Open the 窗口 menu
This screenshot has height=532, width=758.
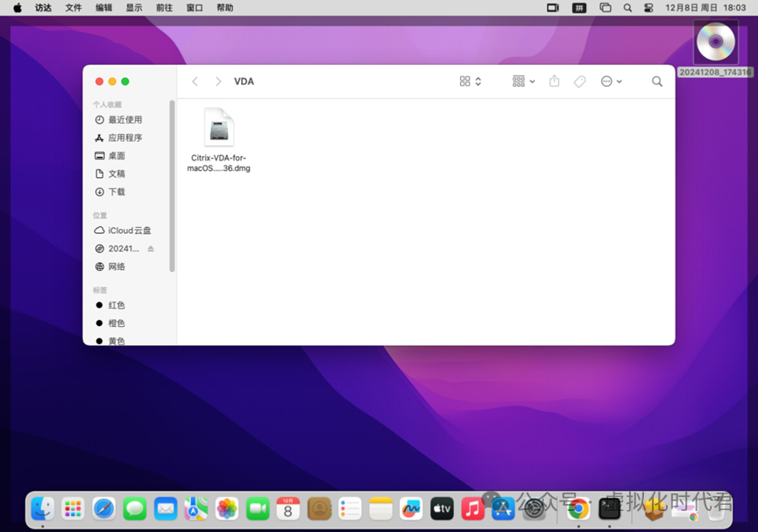click(x=195, y=8)
